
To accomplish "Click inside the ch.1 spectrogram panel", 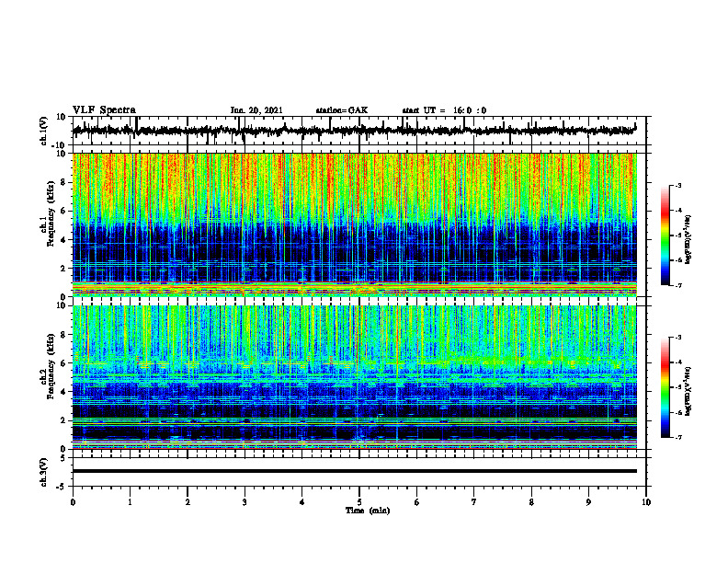I will coord(354,224).
